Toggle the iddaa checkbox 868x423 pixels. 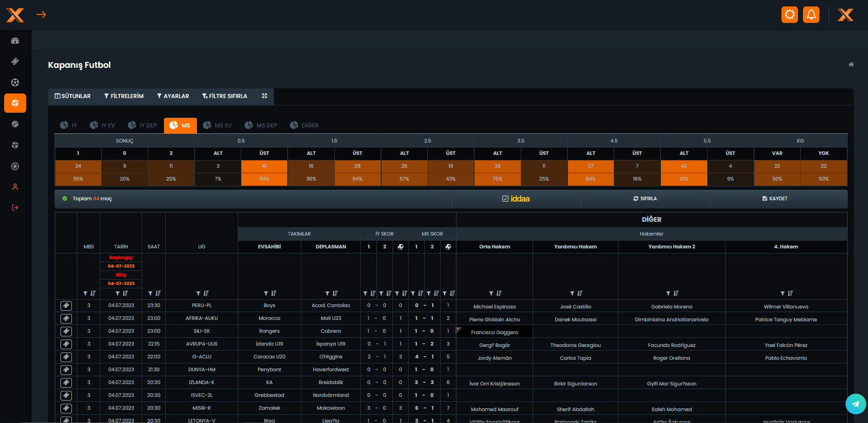coord(505,198)
